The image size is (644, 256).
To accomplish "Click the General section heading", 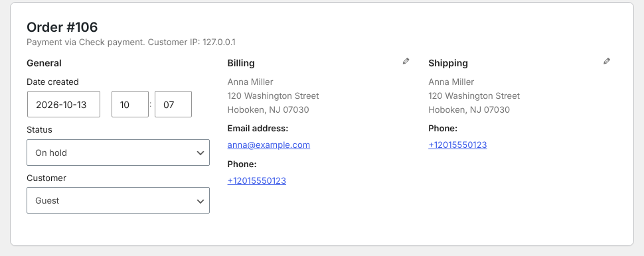I will click(44, 63).
